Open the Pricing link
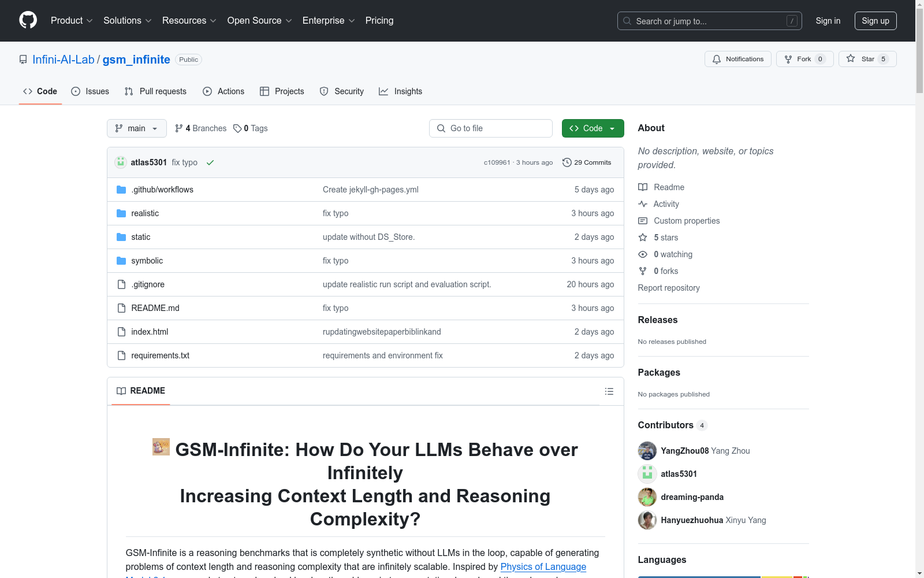Screen dimensions: 924x578 pos(379,21)
